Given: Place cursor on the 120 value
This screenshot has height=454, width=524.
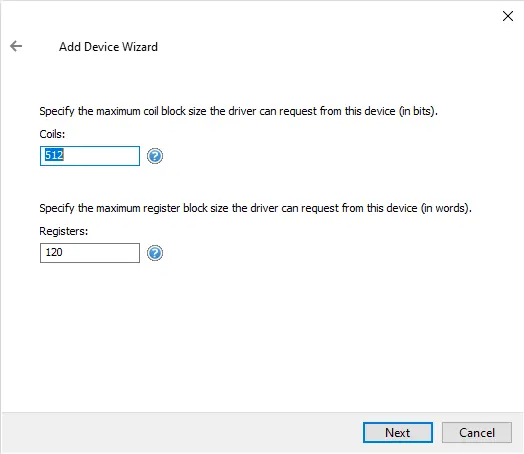Looking at the screenshot, I should [54, 252].
